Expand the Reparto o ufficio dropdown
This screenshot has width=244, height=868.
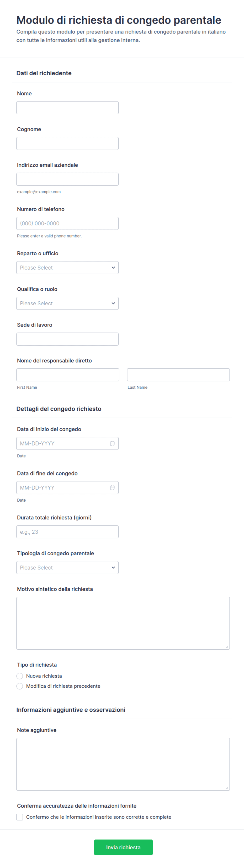(67, 268)
